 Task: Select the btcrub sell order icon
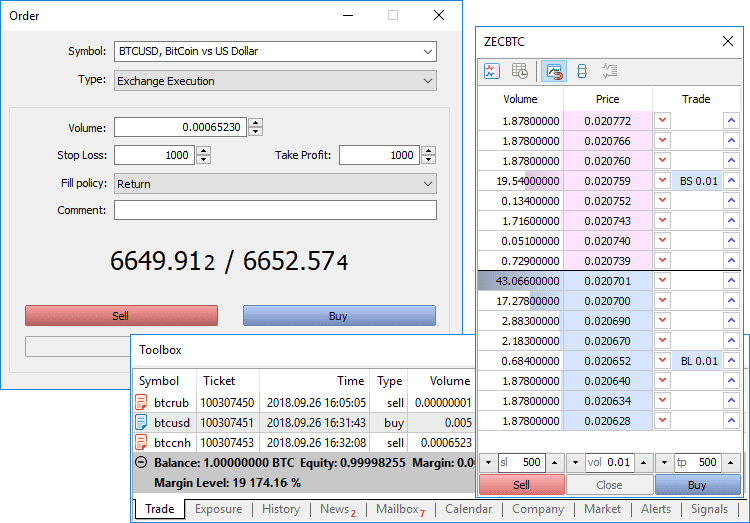[141, 402]
